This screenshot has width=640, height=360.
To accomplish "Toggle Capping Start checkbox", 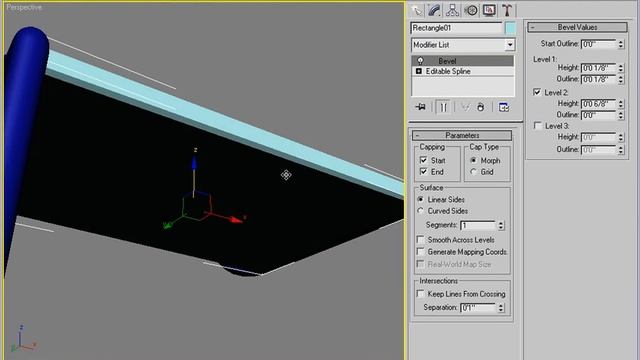I will coord(423,160).
